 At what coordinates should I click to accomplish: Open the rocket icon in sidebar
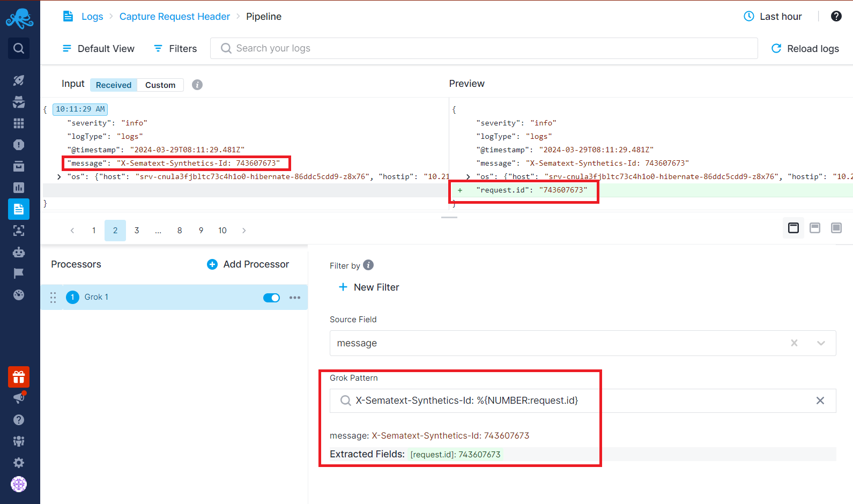click(x=19, y=80)
